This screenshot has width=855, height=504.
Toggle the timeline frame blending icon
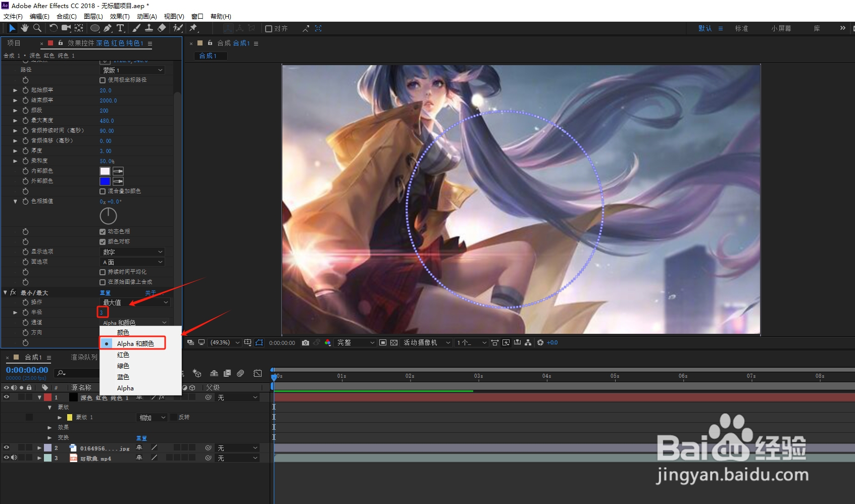pos(227,373)
